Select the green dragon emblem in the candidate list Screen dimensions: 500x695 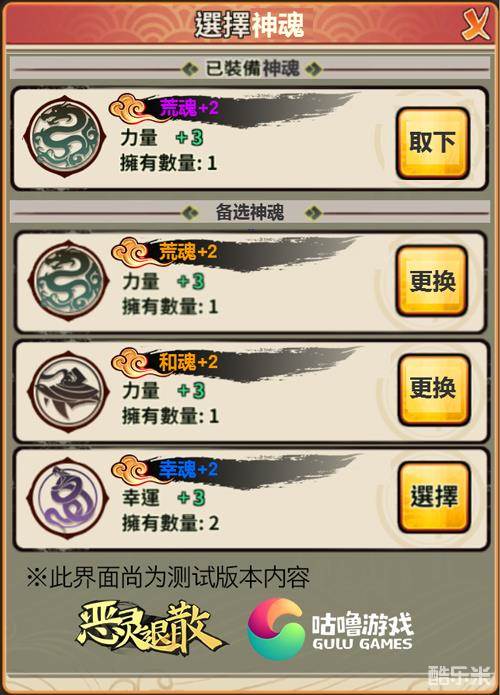68,281
